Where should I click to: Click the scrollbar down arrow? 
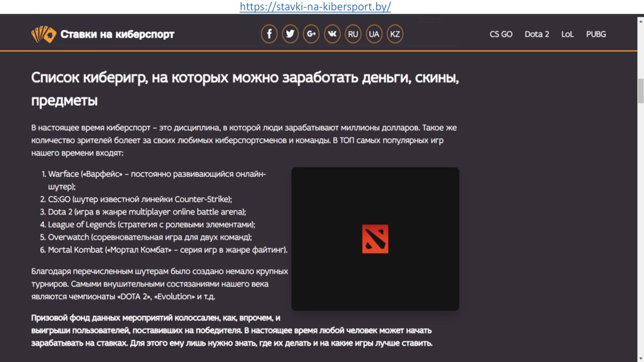[x=641, y=358]
